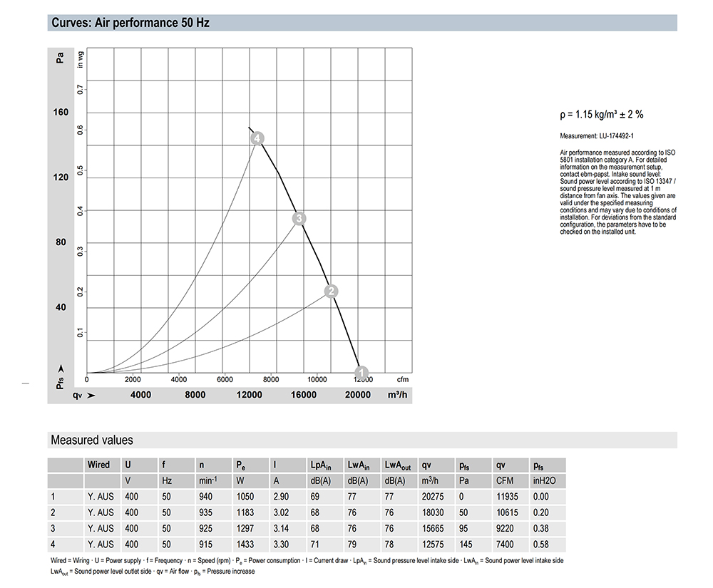Click the 160 Pa label on the y-axis
Image resolution: width=713 pixels, height=588 pixels.
tap(61, 112)
